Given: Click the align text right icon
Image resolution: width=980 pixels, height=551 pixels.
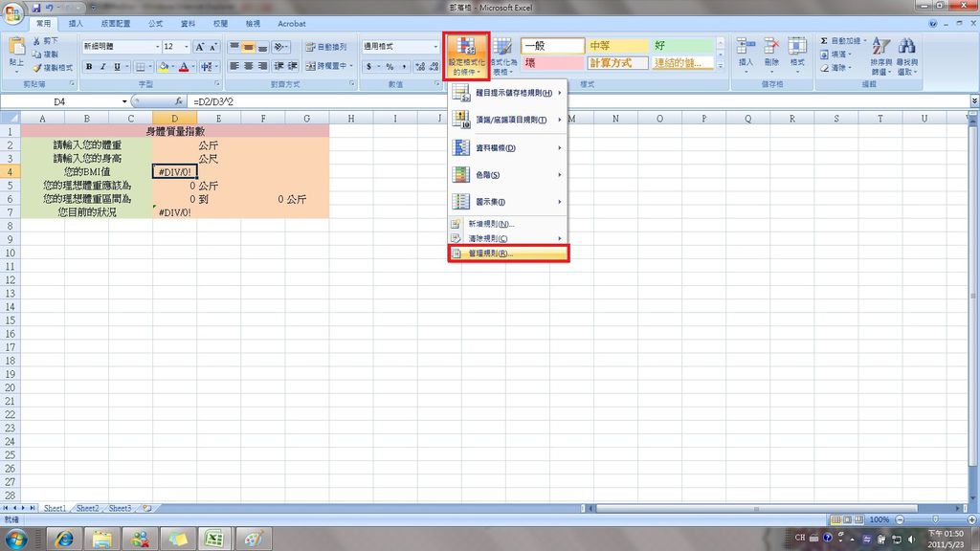Looking at the screenshot, I should tap(262, 66).
